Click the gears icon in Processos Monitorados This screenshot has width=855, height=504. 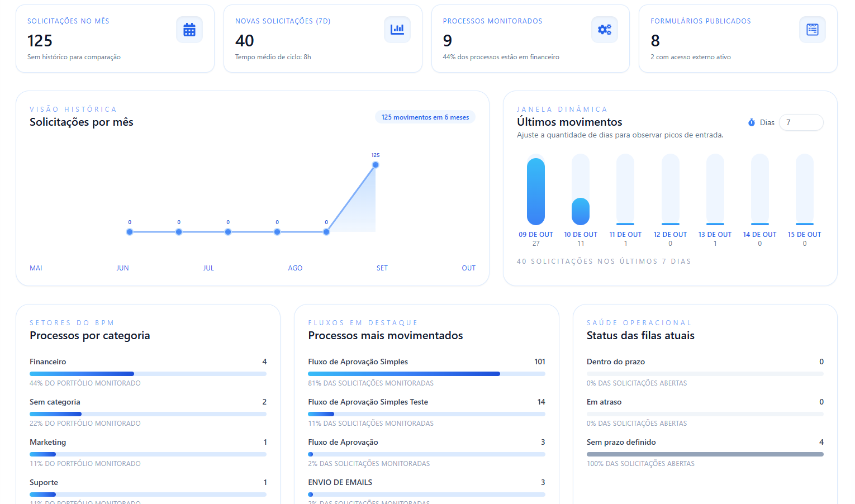coord(605,30)
